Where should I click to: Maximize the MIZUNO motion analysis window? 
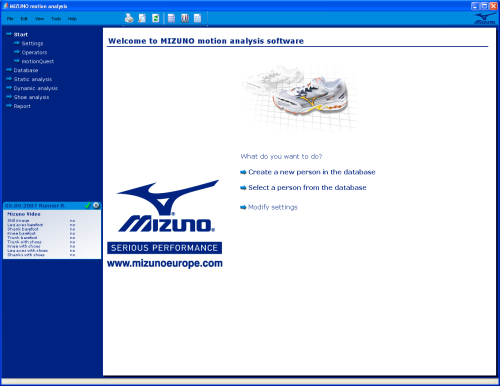click(484, 6)
